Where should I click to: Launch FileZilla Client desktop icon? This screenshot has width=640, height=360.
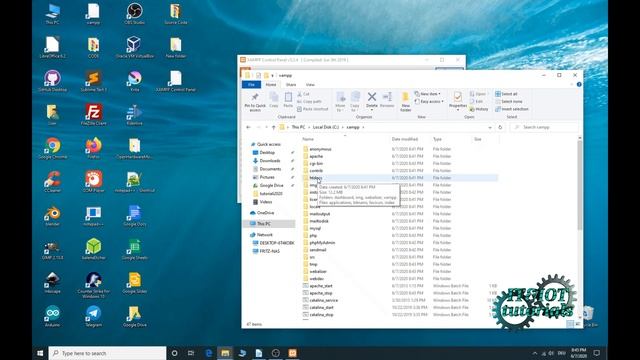point(93,114)
